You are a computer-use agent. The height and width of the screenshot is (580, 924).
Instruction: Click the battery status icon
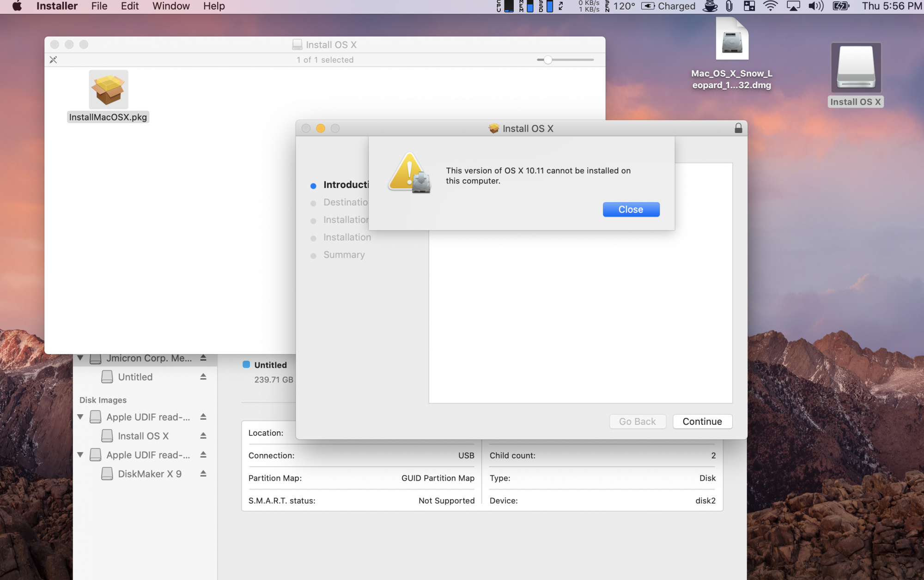(841, 6)
